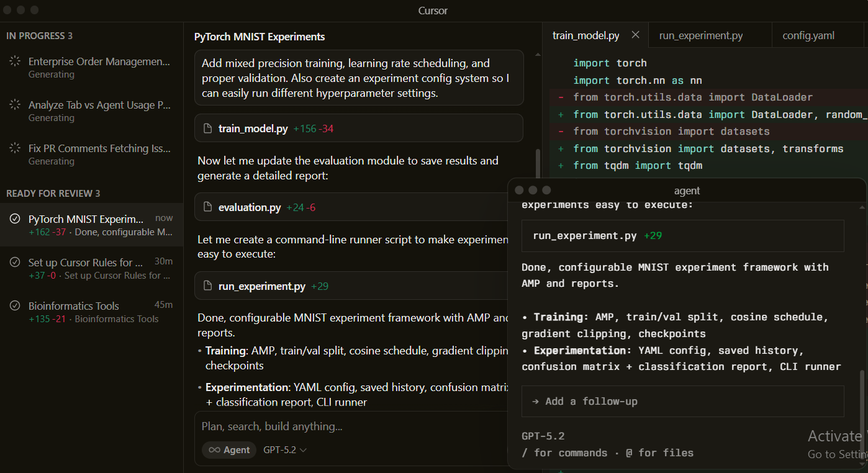Close the train_model.py editor tab
Image resolution: width=868 pixels, height=473 pixels.
635,35
